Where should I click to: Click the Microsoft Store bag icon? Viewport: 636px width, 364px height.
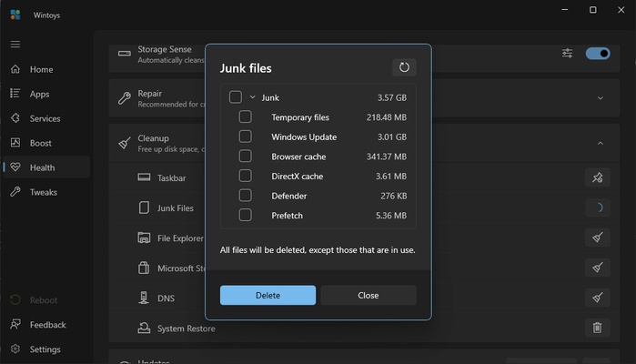tap(144, 268)
